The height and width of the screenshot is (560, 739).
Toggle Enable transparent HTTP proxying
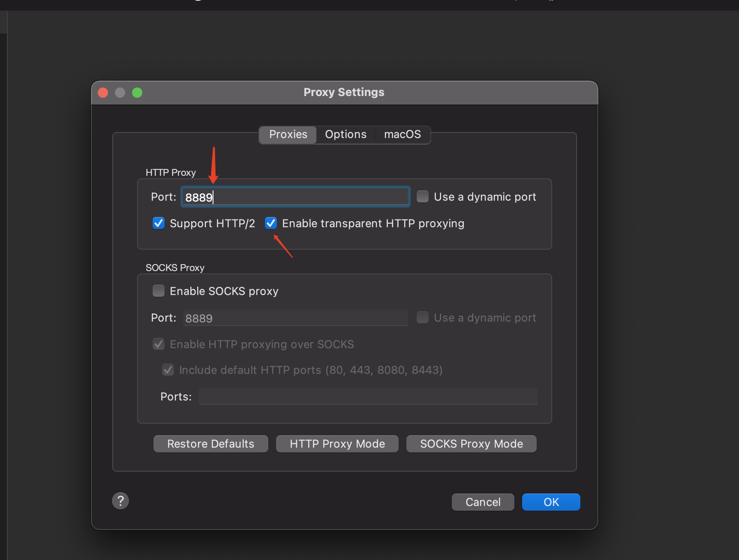(271, 223)
